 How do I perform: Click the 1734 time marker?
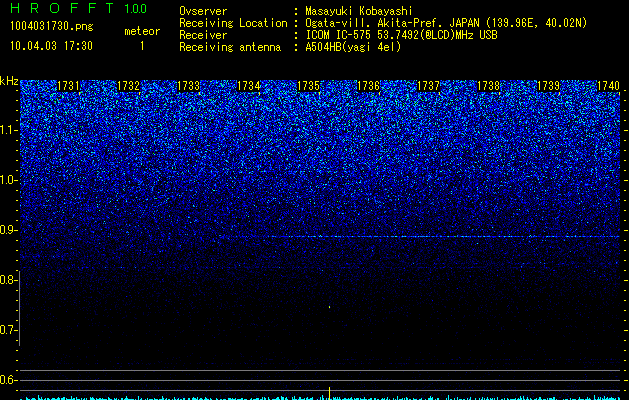coord(248,86)
